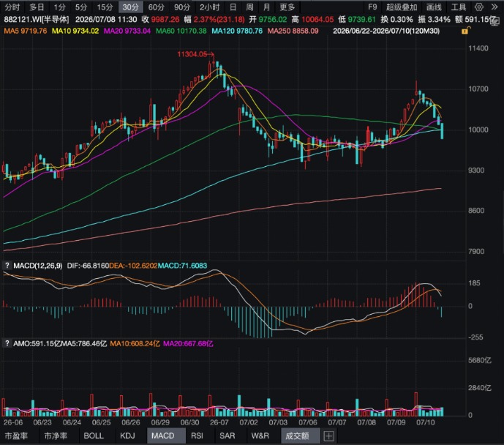This screenshot has width=504, height=445.
Task: Click the 超级叠加 overlay button
Action: coord(402,7)
